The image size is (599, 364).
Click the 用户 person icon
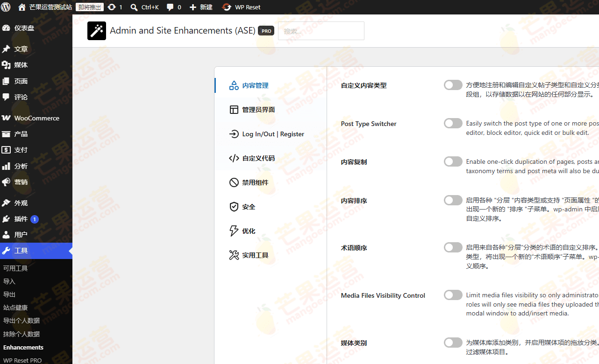tap(6, 235)
